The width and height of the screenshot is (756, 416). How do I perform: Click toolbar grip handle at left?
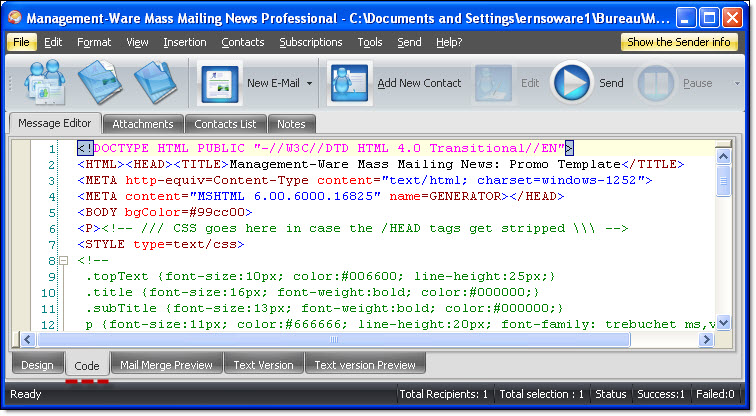coord(10,83)
